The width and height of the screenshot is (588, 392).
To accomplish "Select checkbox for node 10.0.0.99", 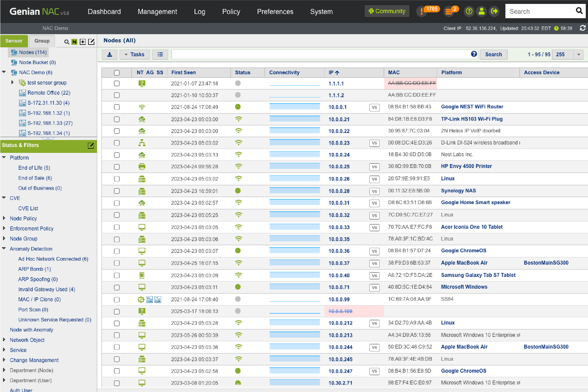I will [x=117, y=300].
